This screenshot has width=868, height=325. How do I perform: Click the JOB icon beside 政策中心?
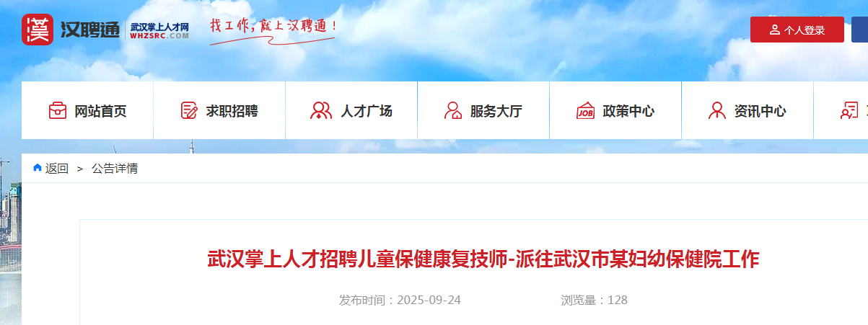(585, 110)
